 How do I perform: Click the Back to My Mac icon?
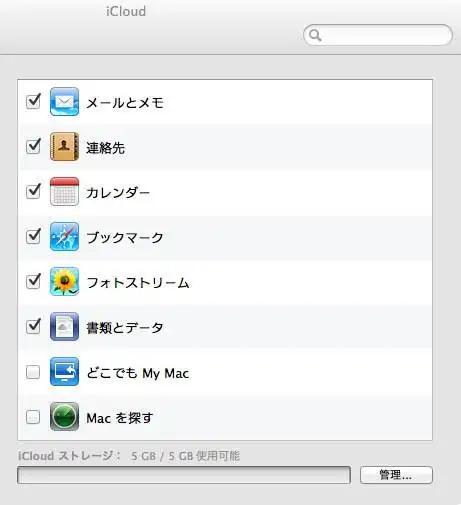click(64, 371)
